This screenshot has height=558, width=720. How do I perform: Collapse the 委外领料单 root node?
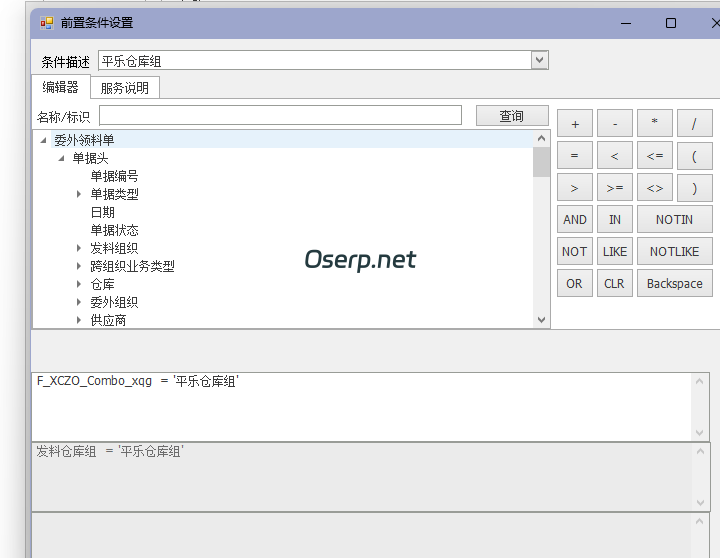(x=43, y=140)
